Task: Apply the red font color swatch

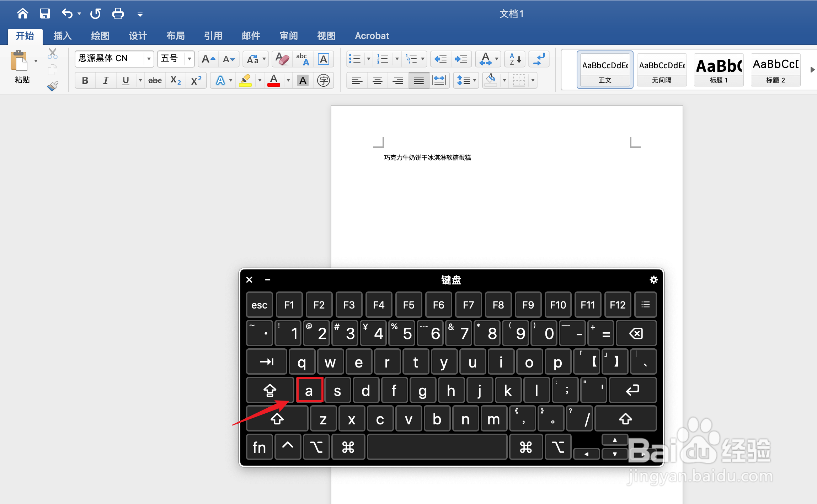Action: point(274,80)
